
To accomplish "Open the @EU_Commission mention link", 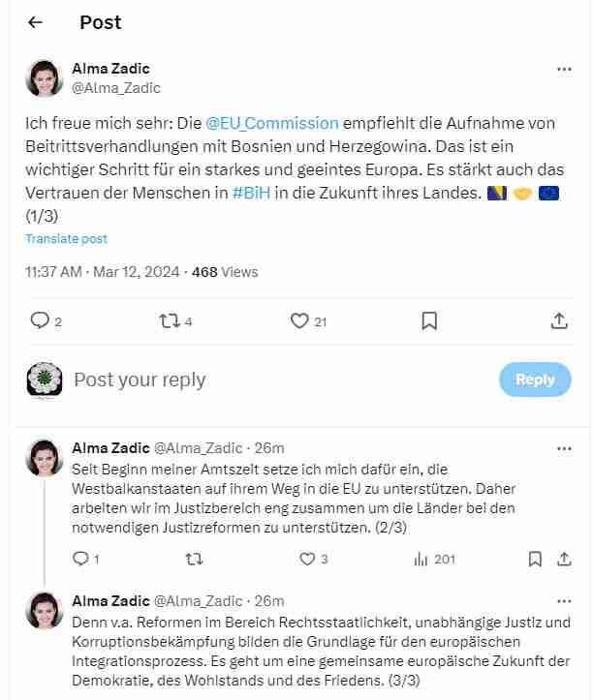I will [272, 124].
